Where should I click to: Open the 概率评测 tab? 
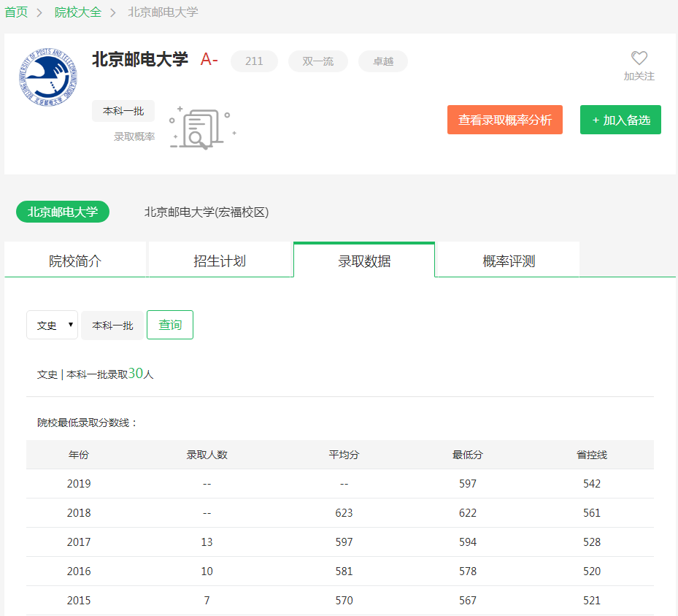[509, 261]
